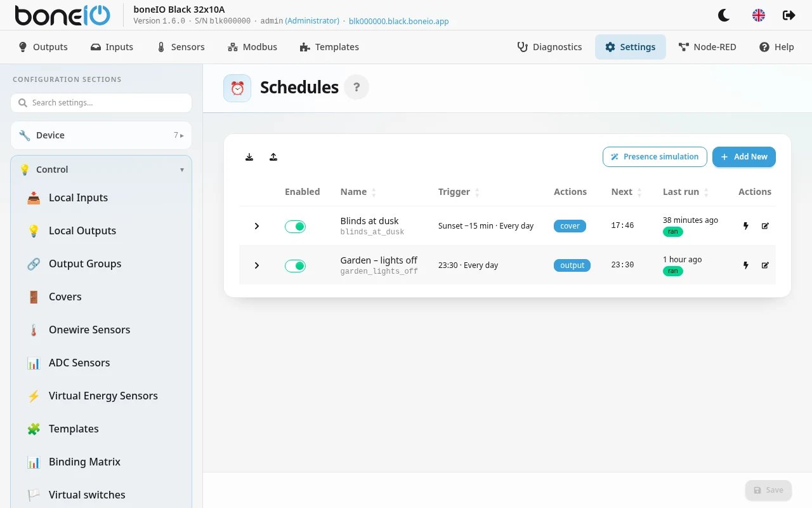Open the Modbus tab
The width and height of the screenshot is (812, 508).
[252, 47]
